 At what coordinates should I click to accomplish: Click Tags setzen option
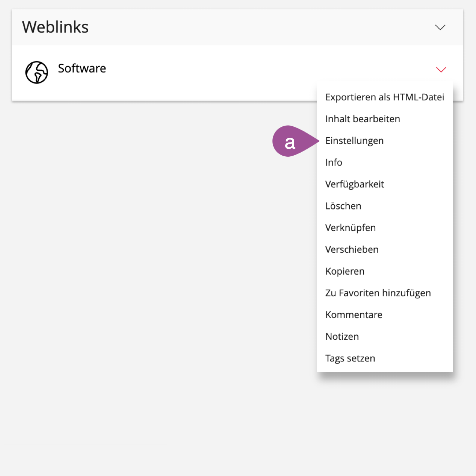pos(350,358)
